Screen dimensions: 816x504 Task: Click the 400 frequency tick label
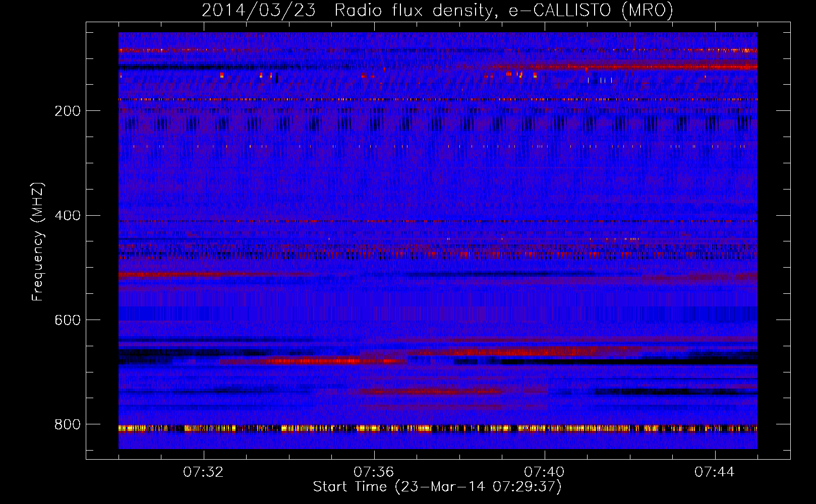click(68, 216)
